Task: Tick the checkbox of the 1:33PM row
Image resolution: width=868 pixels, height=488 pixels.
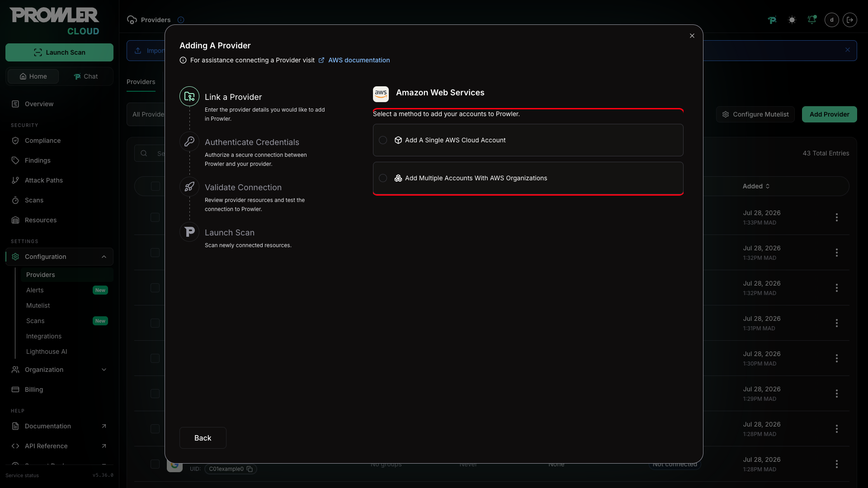Action: [x=155, y=217]
